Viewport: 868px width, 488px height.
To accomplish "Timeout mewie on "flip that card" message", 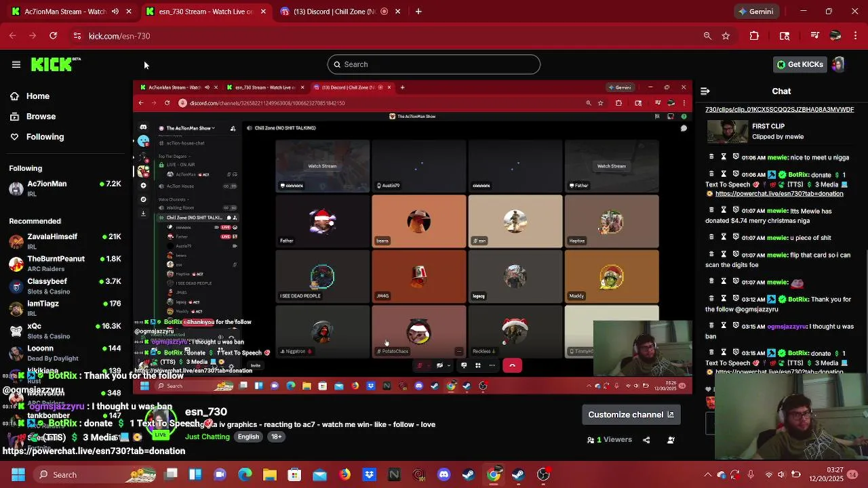I will pos(724,255).
